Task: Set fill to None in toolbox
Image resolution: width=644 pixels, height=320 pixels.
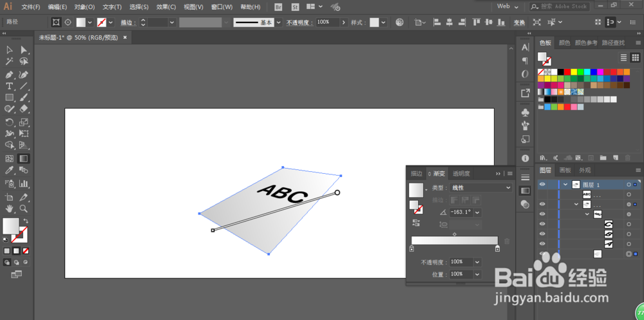Action: tap(26, 250)
